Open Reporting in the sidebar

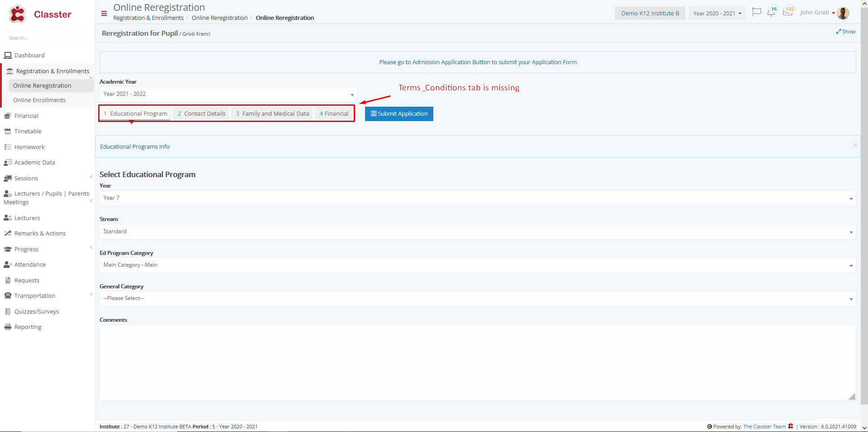click(x=28, y=327)
